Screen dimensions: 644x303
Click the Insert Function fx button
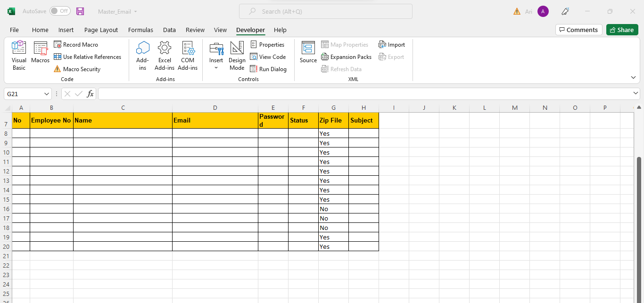click(x=90, y=94)
